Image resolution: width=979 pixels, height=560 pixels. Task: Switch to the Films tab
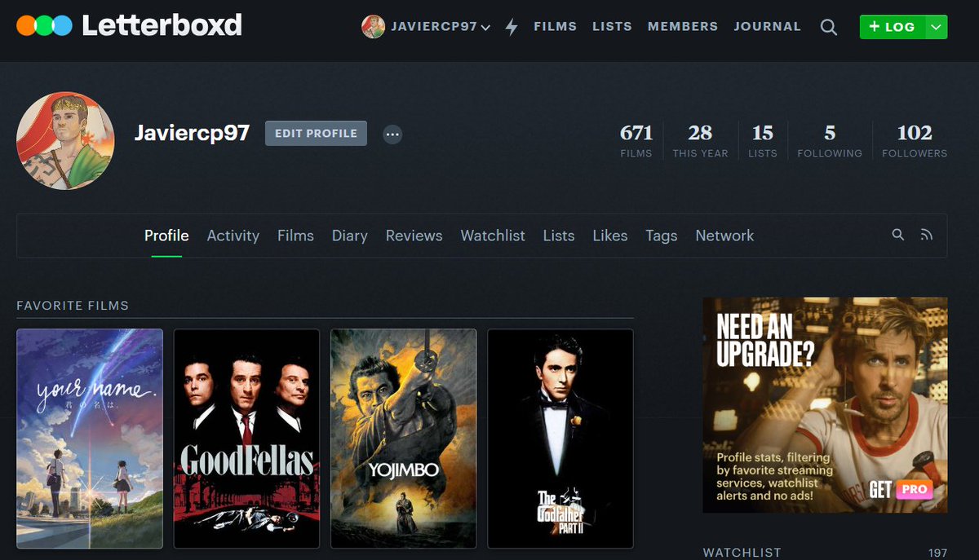click(295, 236)
